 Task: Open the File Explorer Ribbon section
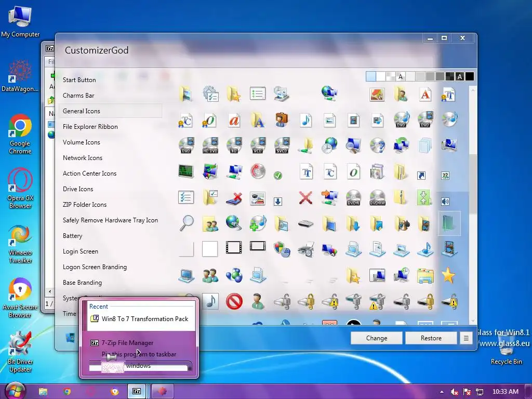click(90, 127)
